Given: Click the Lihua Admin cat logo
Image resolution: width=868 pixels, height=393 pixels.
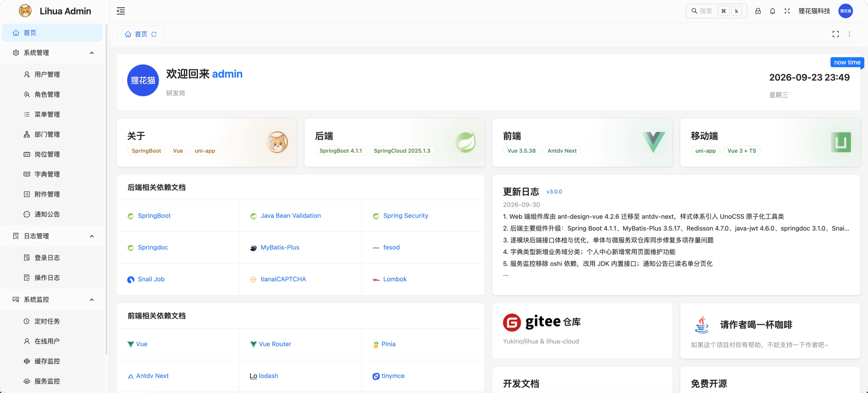Looking at the screenshot, I should click(25, 11).
